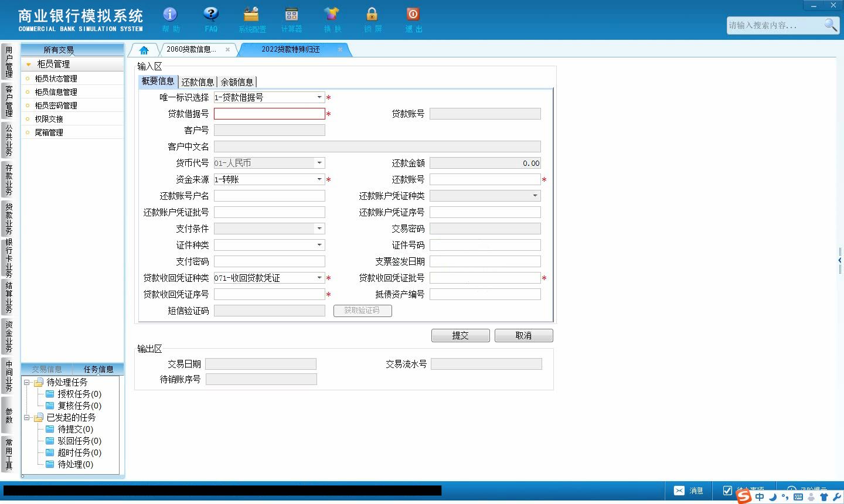Click the 获取验证码 button
Viewport: 844px width, 504px height.
[363, 311]
